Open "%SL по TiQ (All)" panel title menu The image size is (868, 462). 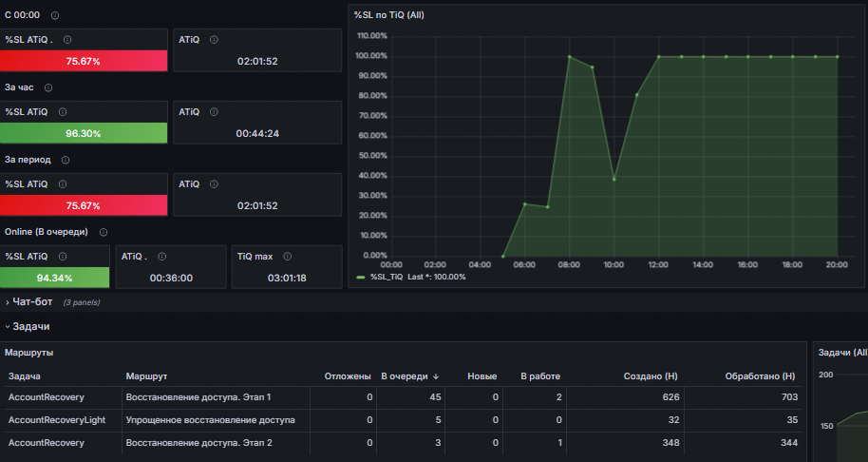pyautogui.click(x=388, y=15)
